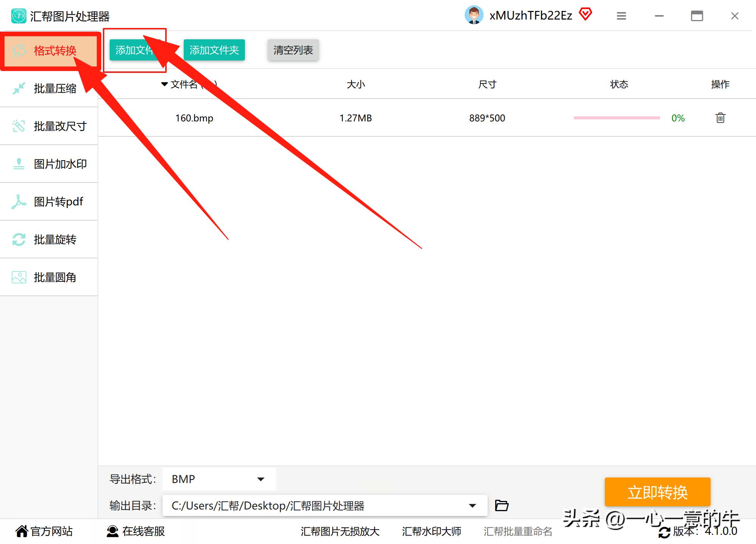Image resolution: width=756 pixels, height=544 pixels.
Task: Open the 批量圆角 tool
Action: pyautogui.click(x=55, y=277)
